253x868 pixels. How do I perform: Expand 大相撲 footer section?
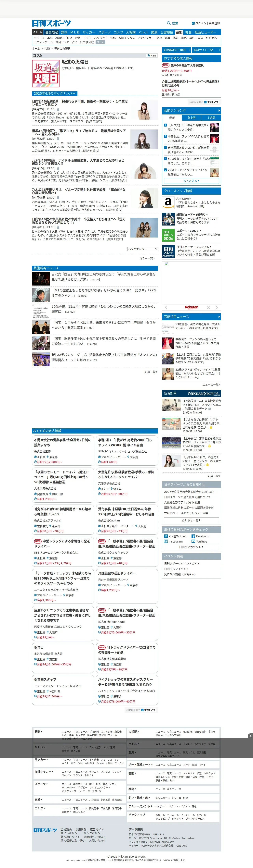134,732
